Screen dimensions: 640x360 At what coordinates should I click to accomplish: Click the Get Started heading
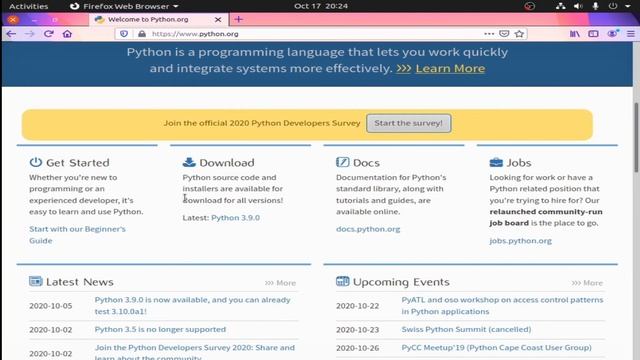click(x=78, y=162)
